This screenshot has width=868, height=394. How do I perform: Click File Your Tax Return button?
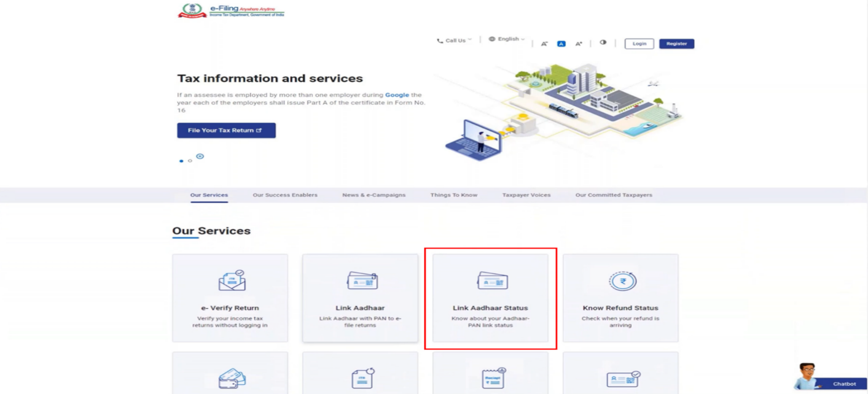coord(226,131)
